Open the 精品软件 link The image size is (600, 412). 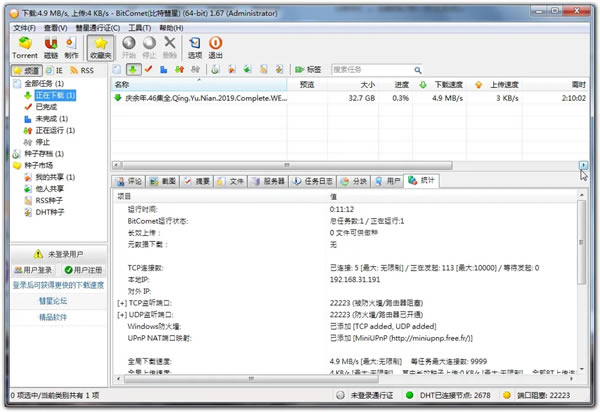[x=53, y=317]
